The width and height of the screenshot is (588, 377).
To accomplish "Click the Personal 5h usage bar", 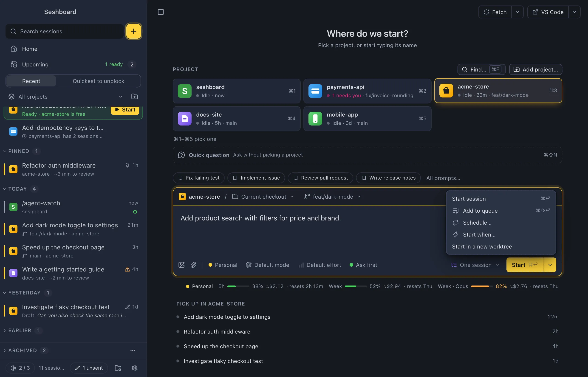I will pyautogui.click(x=238, y=286).
